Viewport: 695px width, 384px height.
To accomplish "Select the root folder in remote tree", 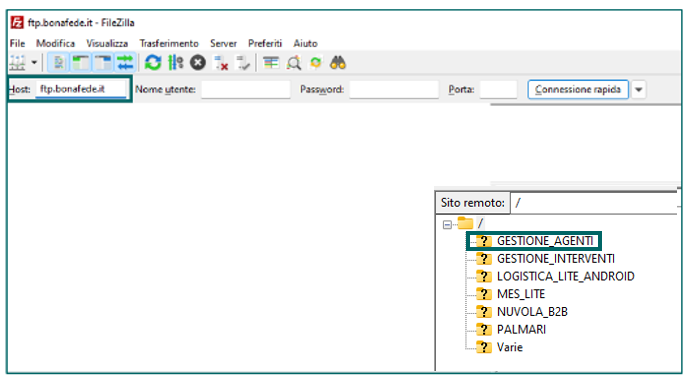I will [x=471, y=223].
